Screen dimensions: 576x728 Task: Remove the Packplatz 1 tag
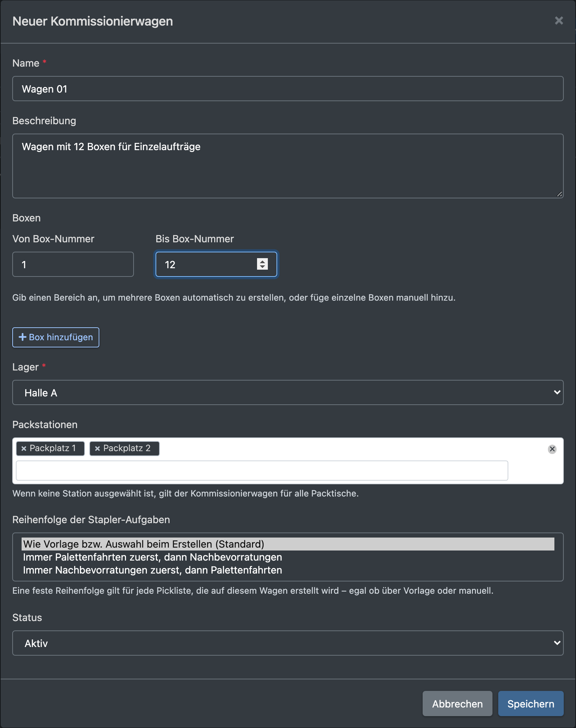click(24, 449)
